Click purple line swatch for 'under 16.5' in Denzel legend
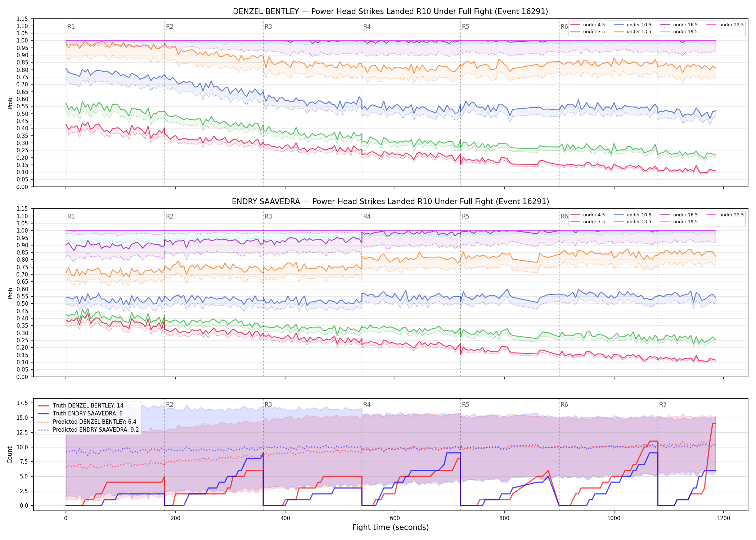The height and width of the screenshot is (540, 756). [665, 25]
